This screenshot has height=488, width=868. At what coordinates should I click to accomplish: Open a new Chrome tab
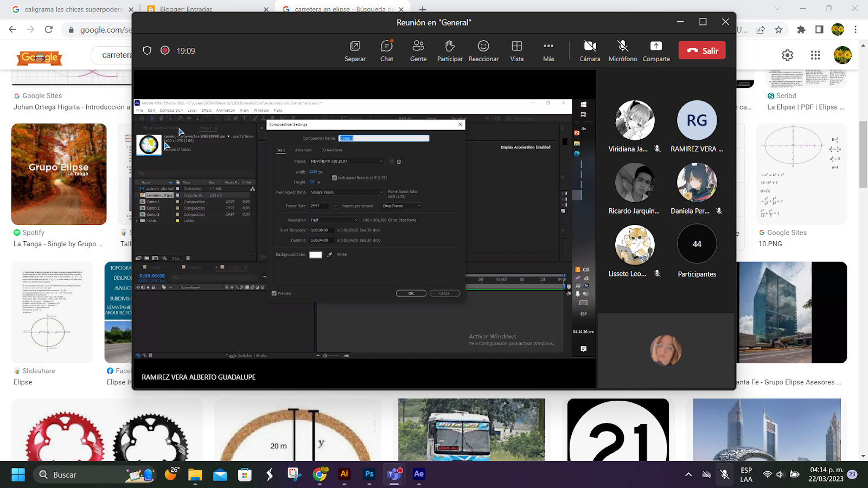[x=423, y=9]
